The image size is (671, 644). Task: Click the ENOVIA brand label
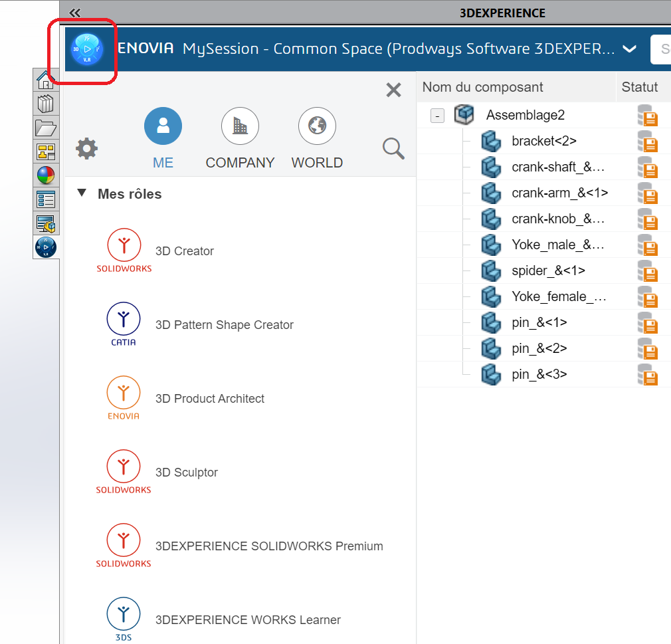(145, 49)
